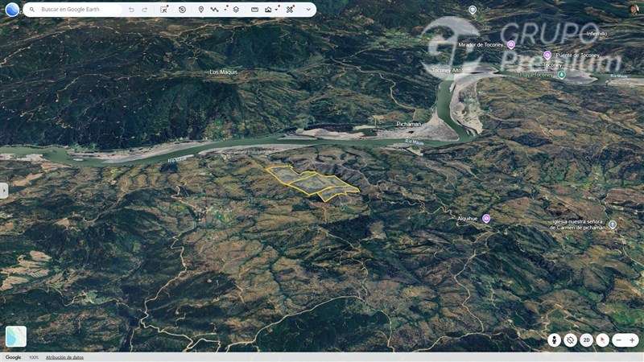Reset compass to north
The height and width of the screenshot is (362, 644).
[x=602, y=340]
